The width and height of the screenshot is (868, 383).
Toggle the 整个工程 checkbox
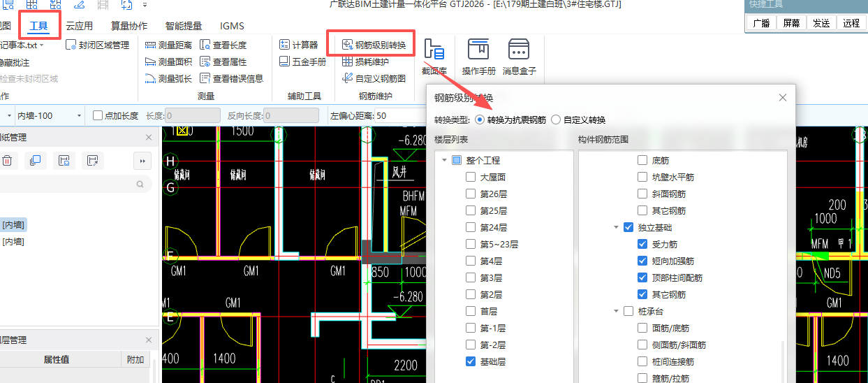coord(457,160)
